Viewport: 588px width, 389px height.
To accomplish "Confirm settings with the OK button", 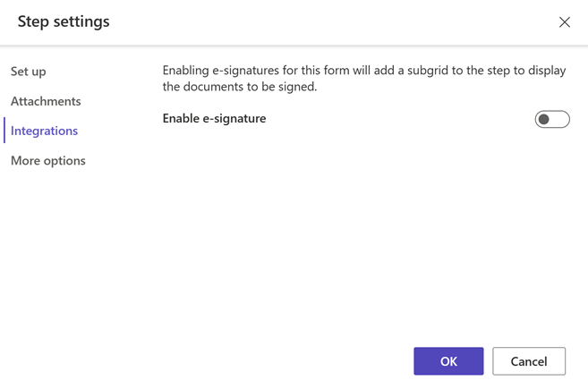I will (x=448, y=361).
